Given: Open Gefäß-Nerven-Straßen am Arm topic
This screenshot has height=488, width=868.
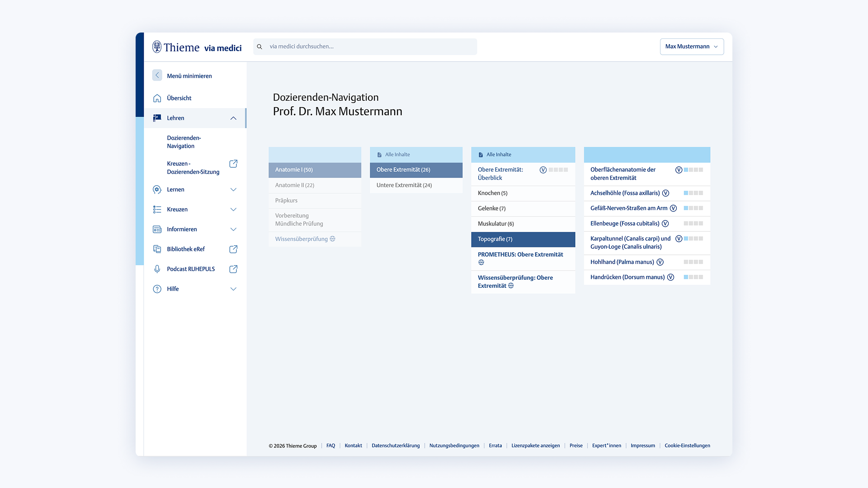Looking at the screenshot, I should 629,208.
